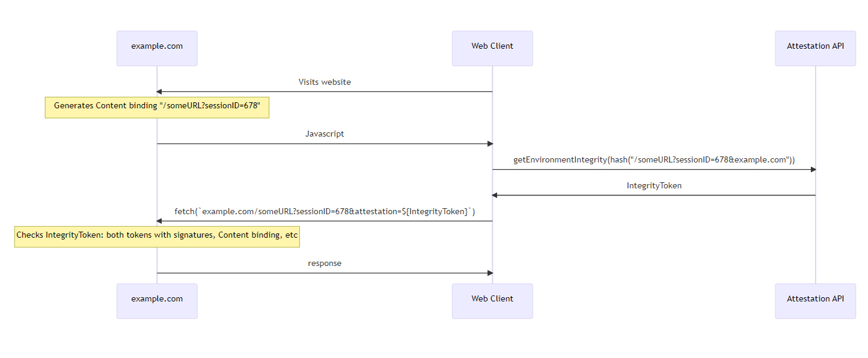868x358 pixels.
Task: Click arrowhead of the response arrow
Action: pos(490,273)
